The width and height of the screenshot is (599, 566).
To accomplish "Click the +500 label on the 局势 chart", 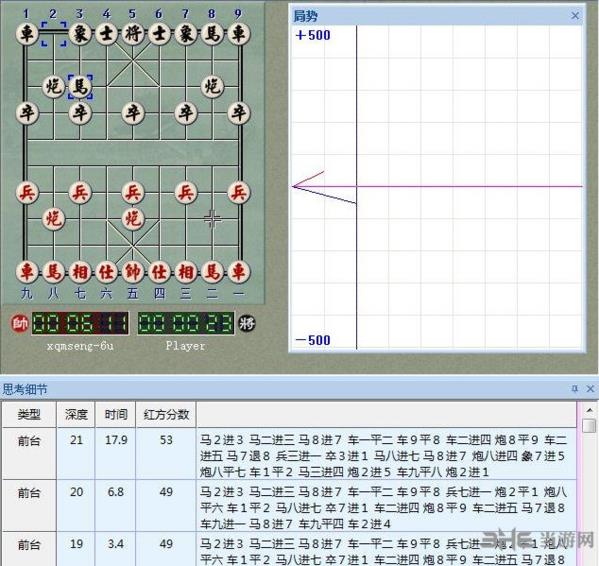I will (x=313, y=35).
